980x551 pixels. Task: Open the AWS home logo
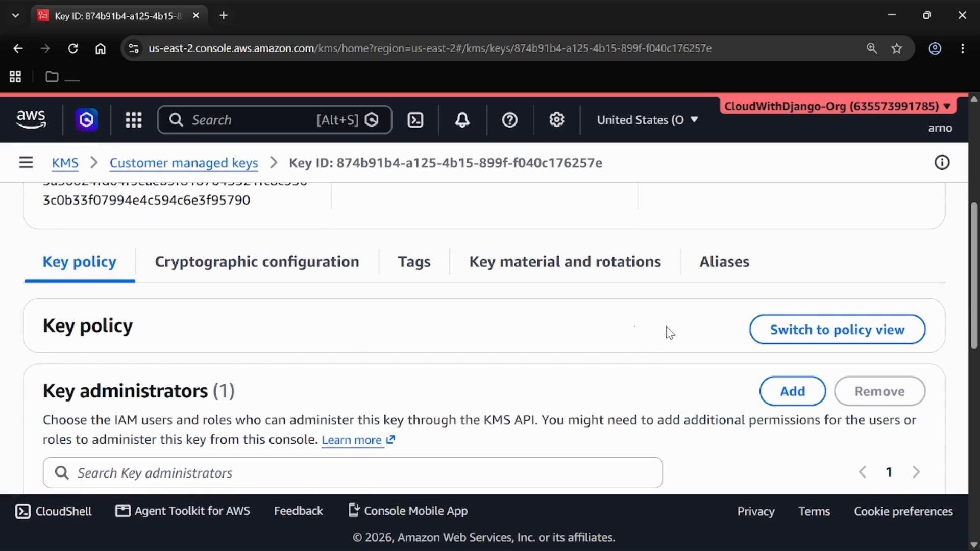(x=31, y=120)
